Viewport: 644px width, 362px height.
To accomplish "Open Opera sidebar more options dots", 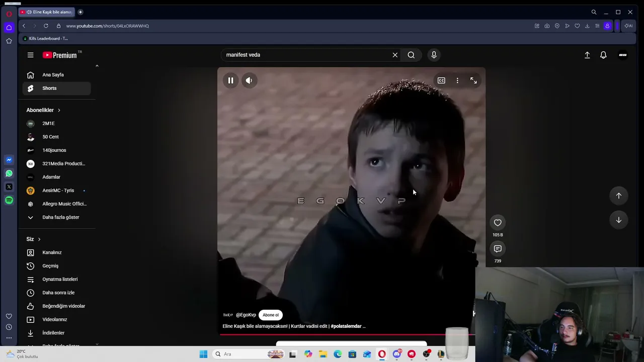I will point(9,338).
